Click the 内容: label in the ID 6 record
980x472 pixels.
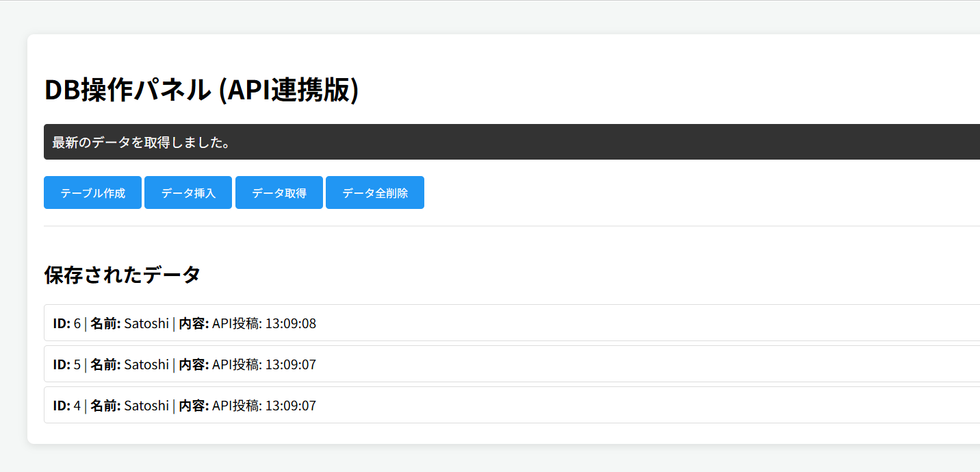pos(194,323)
